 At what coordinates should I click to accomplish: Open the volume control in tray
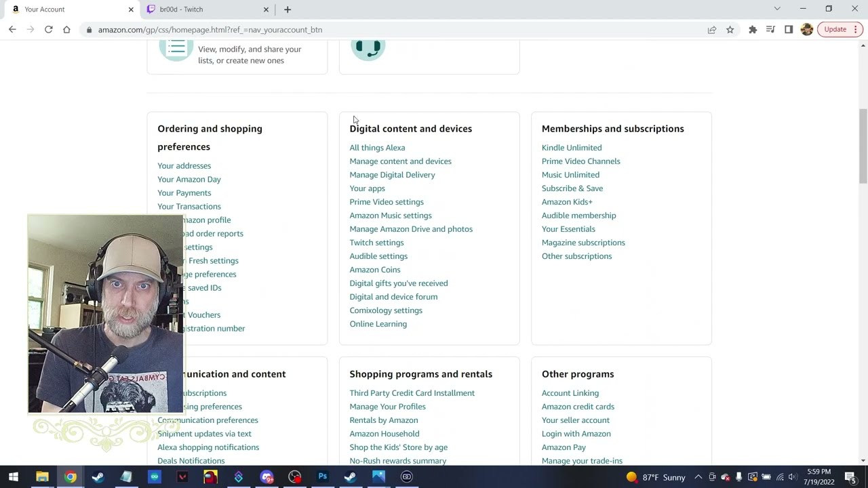tap(793, 477)
